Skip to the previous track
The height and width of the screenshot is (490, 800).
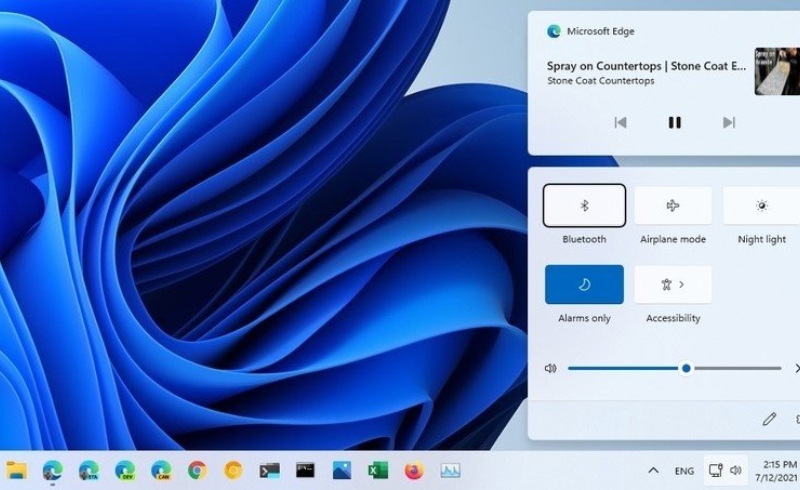[x=620, y=122]
